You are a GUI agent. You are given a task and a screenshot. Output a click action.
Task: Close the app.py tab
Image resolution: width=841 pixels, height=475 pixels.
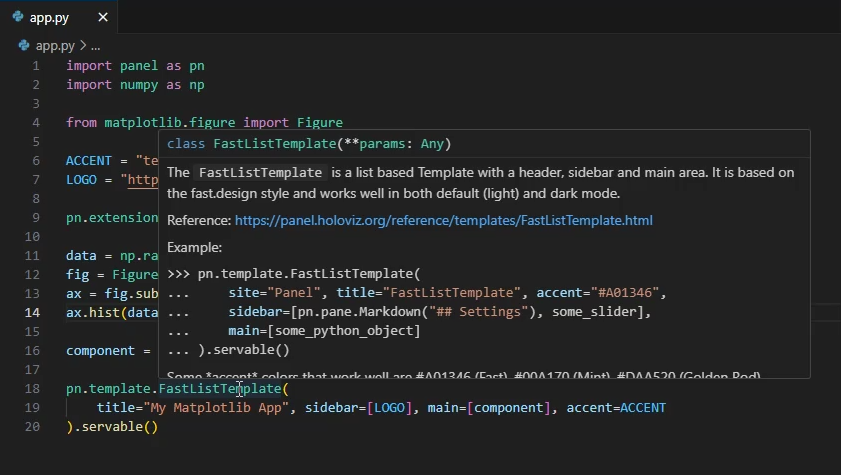(103, 18)
